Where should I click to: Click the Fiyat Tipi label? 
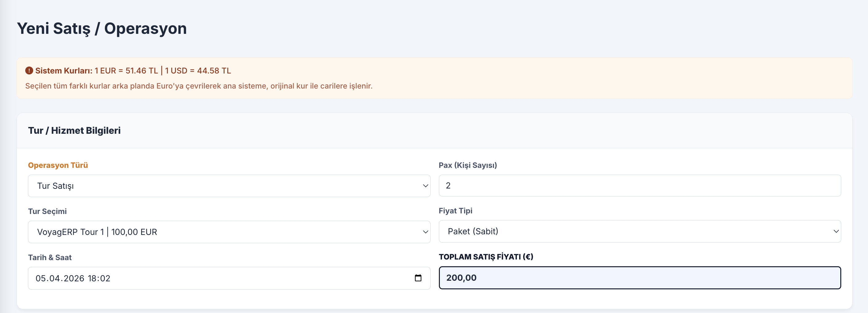tap(455, 211)
